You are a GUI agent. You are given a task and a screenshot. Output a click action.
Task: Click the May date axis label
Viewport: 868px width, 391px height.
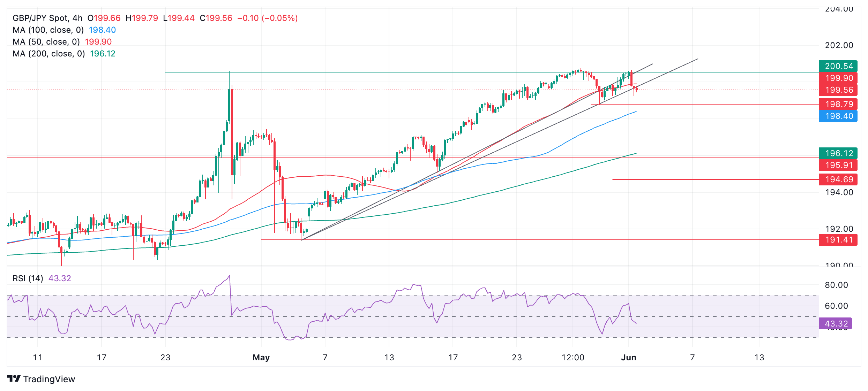click(261, 358)
